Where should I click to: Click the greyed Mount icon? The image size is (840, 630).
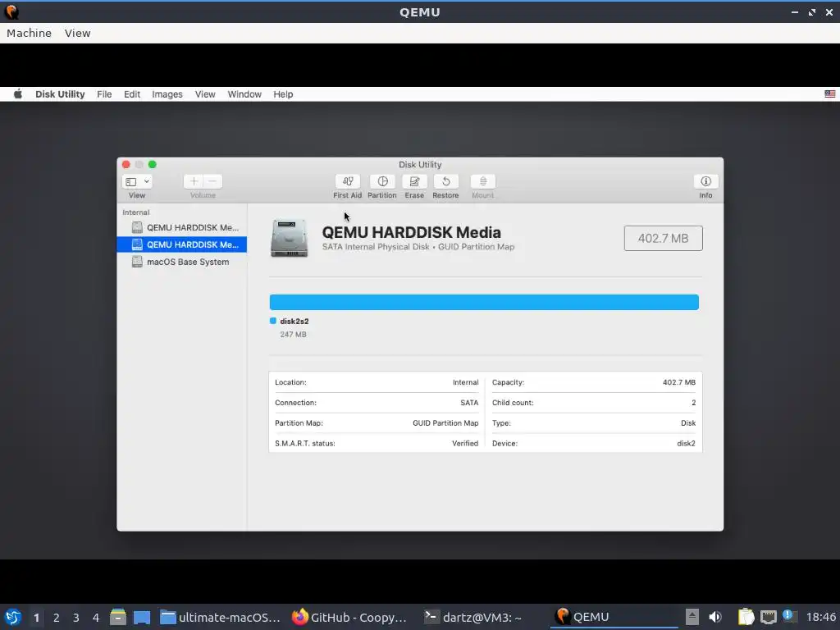pyautogui.click(x=482, y=181)
